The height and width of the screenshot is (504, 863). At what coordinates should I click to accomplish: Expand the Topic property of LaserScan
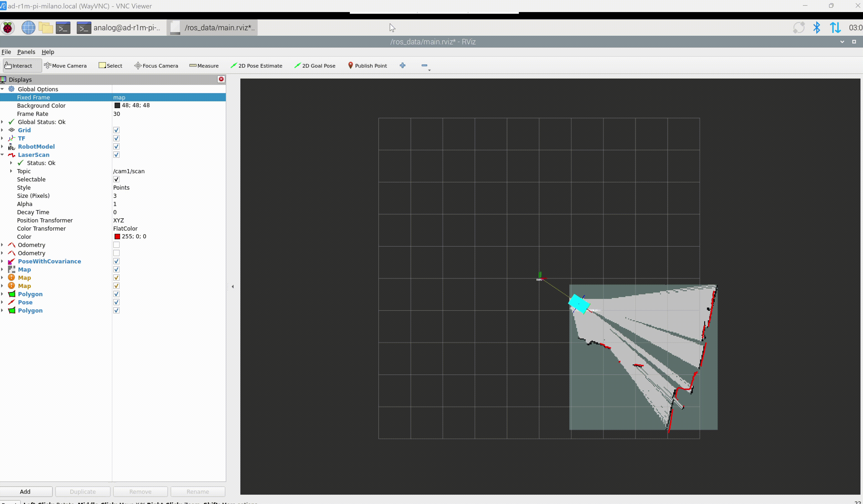(11, 171)
